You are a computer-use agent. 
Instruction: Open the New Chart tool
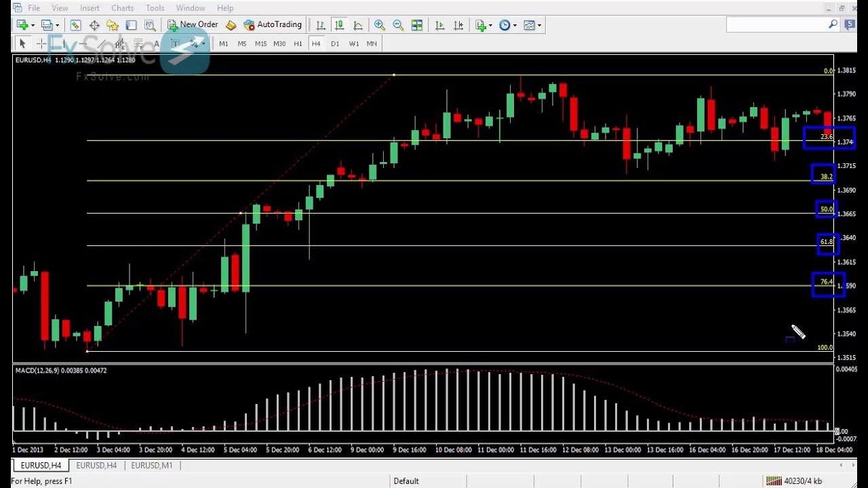(22, 25)
